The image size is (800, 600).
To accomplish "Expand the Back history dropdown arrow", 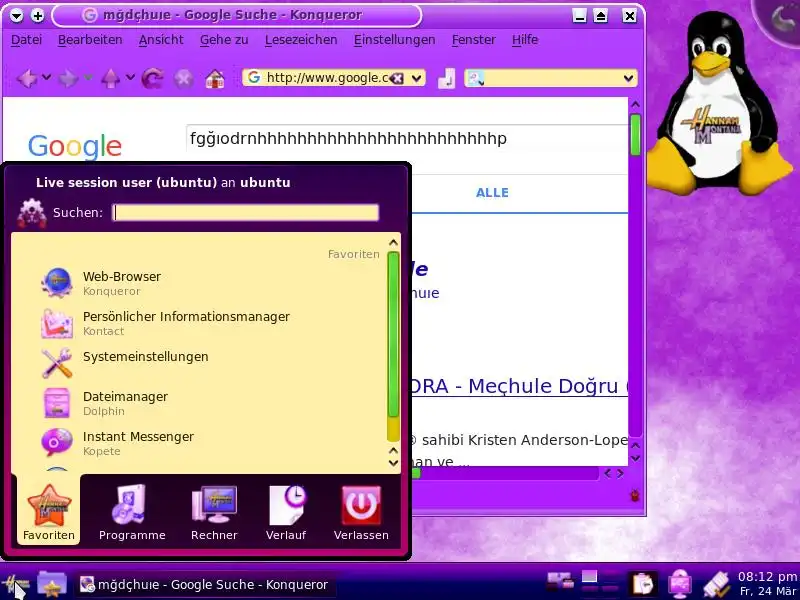I will 46,78.
